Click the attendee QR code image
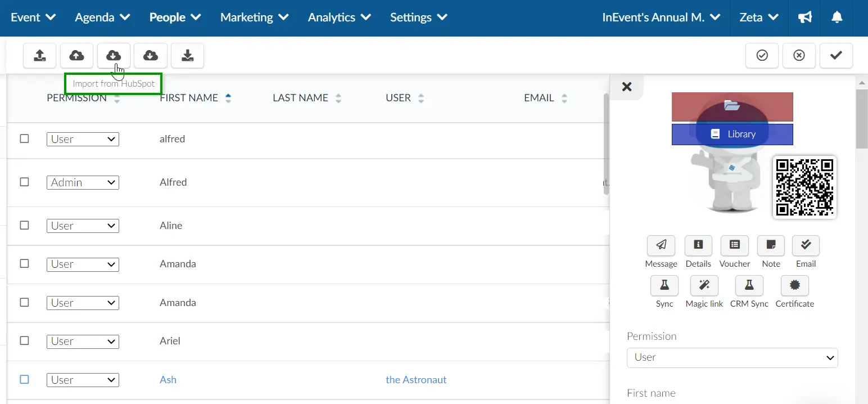Viewport: 868px width, 404px height. tap(804, 187)
